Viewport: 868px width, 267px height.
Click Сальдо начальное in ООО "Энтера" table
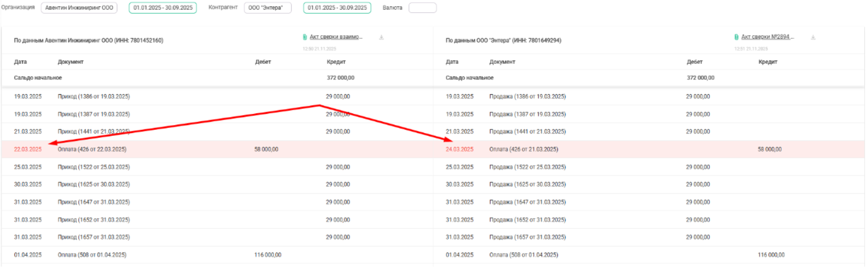click(469, 78)
